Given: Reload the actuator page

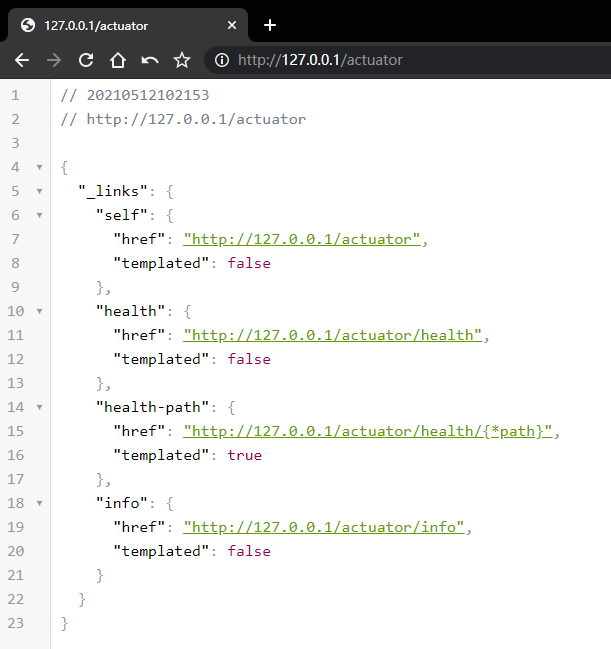Looking at the screenshot, I should [x=86, y=60].
